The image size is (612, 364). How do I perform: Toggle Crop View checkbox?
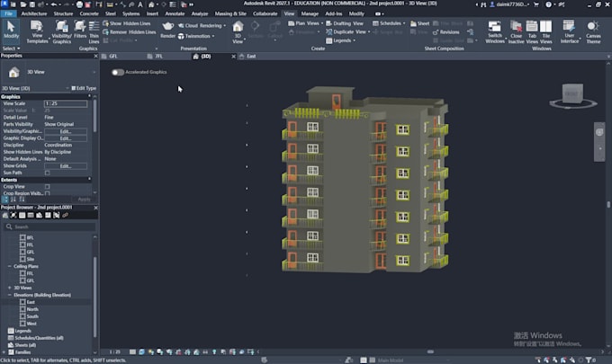[x=47, y=187]
